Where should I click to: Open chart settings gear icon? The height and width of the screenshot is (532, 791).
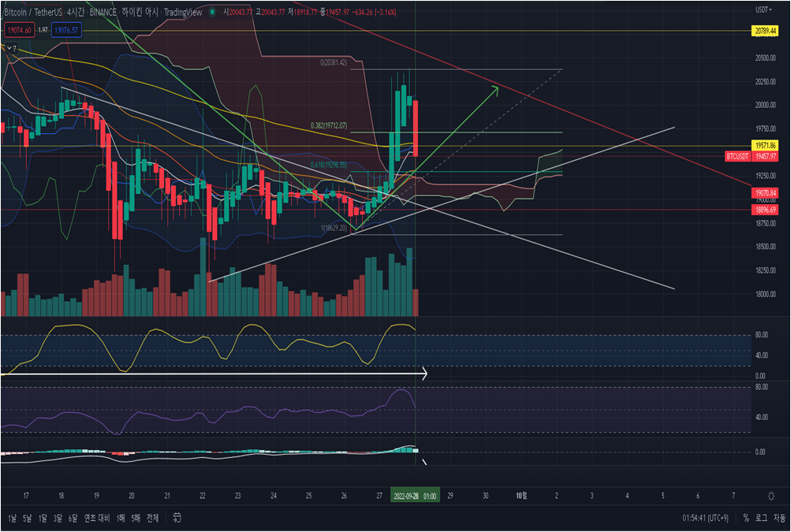click(770, 497)
